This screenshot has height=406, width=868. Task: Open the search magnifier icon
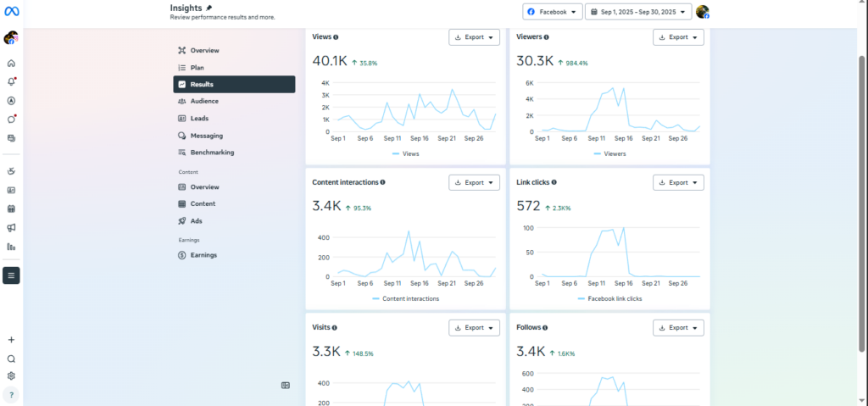click(11, 359)
